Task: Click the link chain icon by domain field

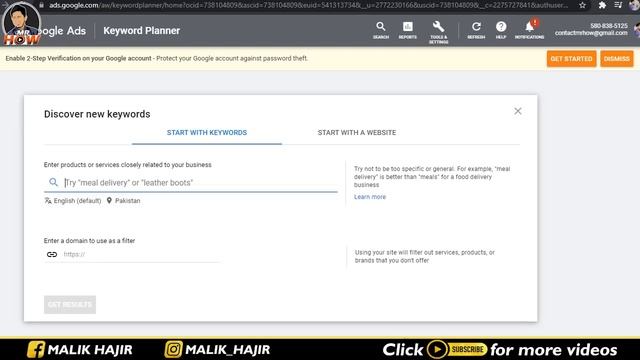Action: pos(52,254)
